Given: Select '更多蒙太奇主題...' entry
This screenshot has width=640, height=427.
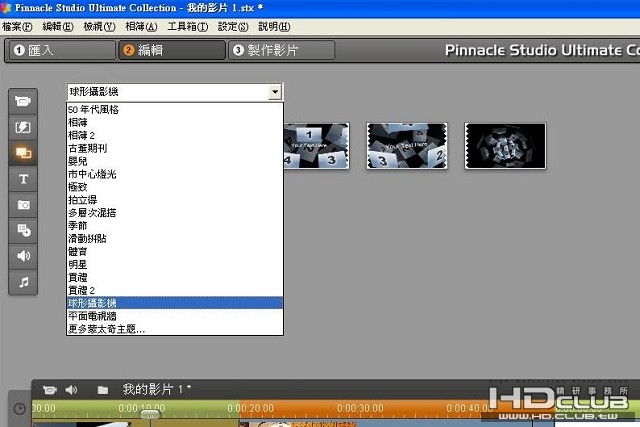Looking at the screenshot, I should pyautogui.click(x=175, y=329).
